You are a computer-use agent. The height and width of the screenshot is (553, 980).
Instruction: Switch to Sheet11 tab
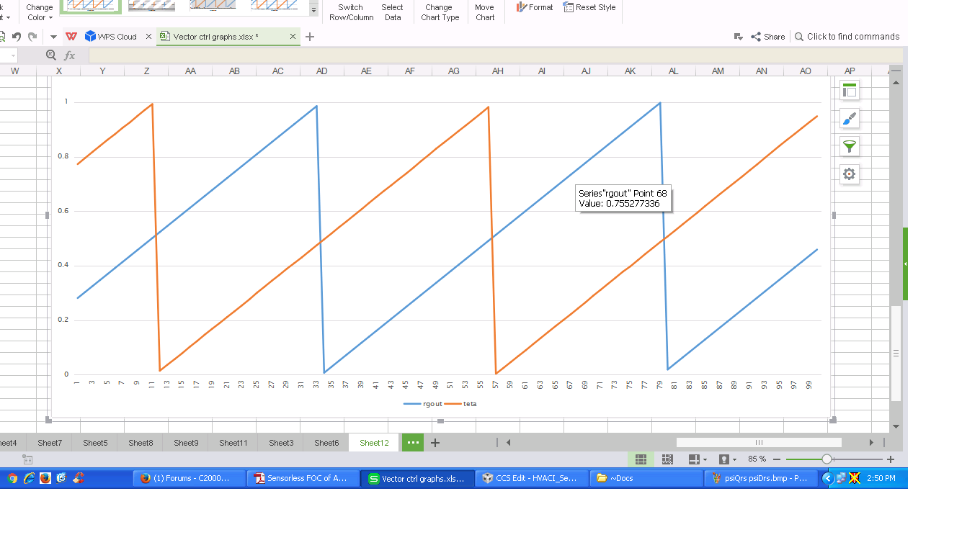point(233,443)
